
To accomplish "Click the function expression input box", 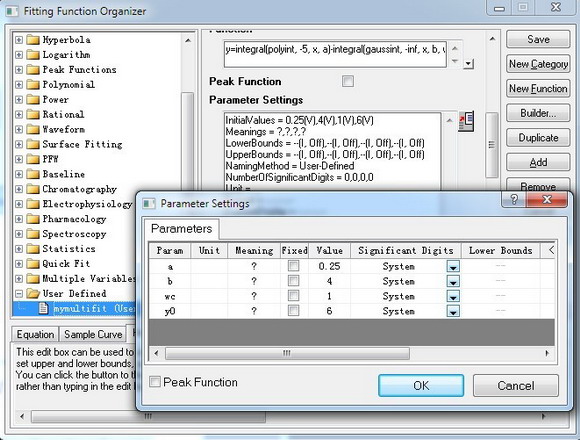I will coord(335,54).
